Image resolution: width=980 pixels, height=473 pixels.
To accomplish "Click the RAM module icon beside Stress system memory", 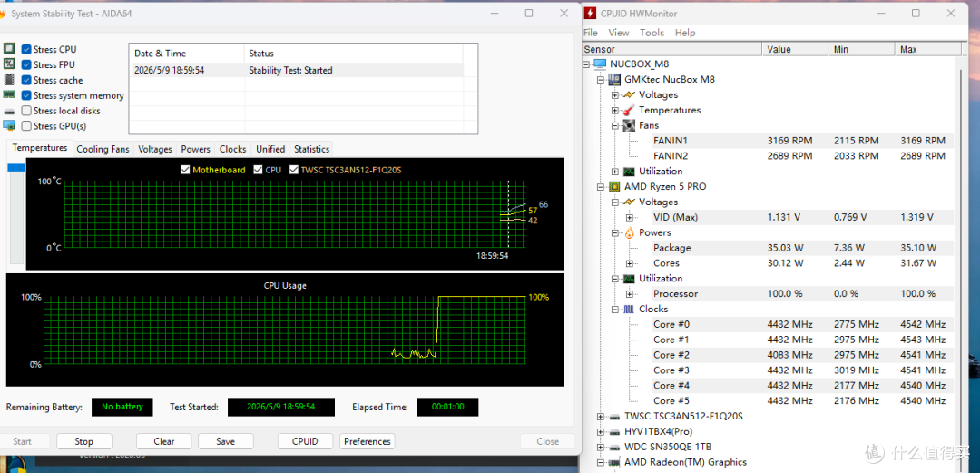I will [x=9, y=94].
